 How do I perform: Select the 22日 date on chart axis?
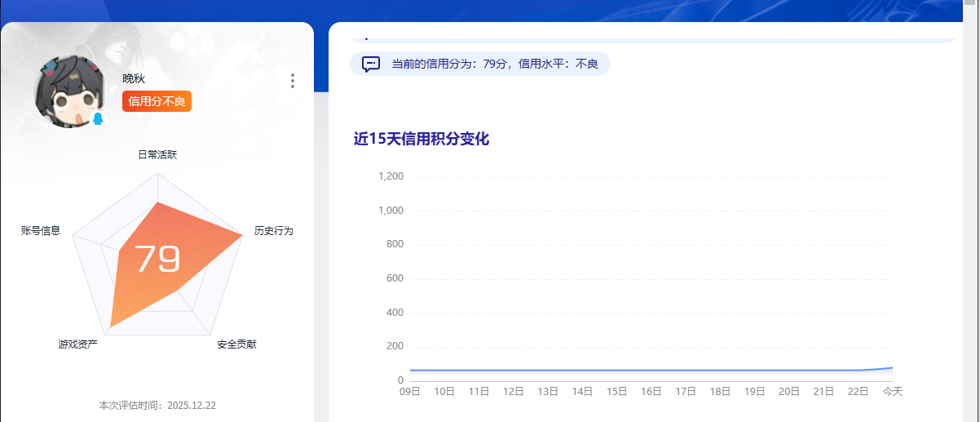point(858,392)
